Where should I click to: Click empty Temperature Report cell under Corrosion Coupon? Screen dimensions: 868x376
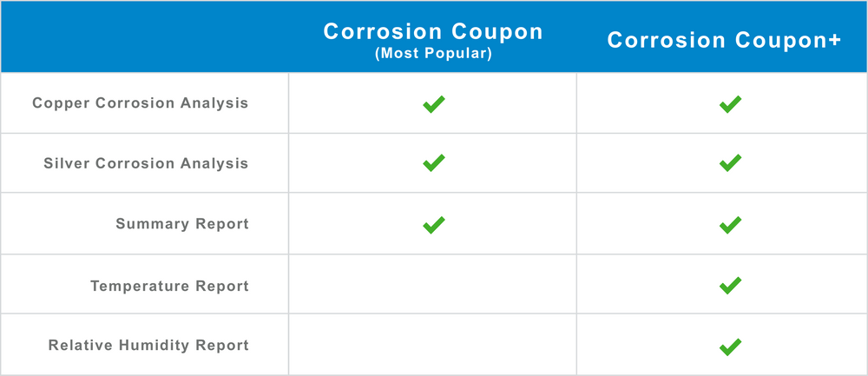point(432,285)
